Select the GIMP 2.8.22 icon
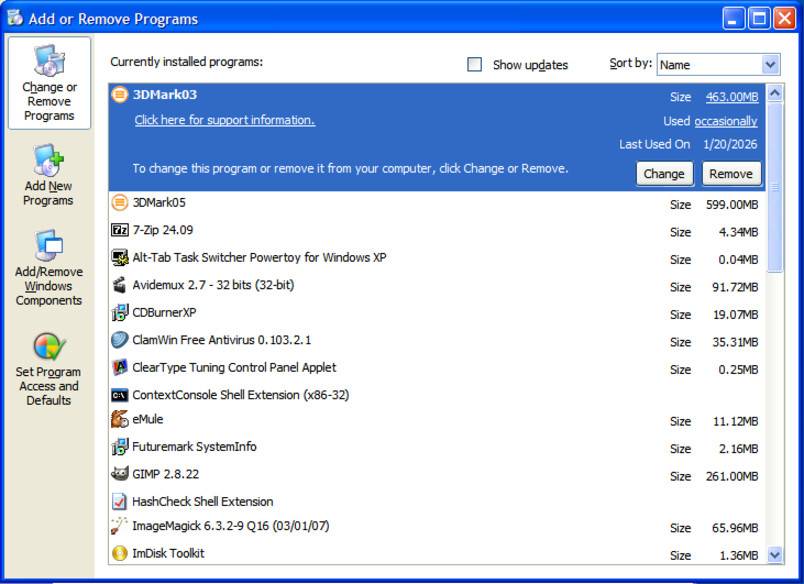The height and width of the screenshot is (584, 804). click(x=120, y=474)
